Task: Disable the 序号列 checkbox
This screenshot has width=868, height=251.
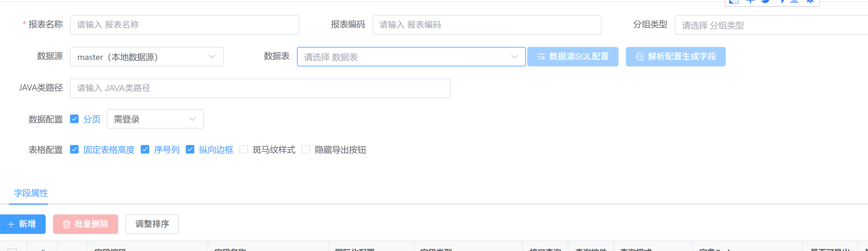Action: pos(145,149)
